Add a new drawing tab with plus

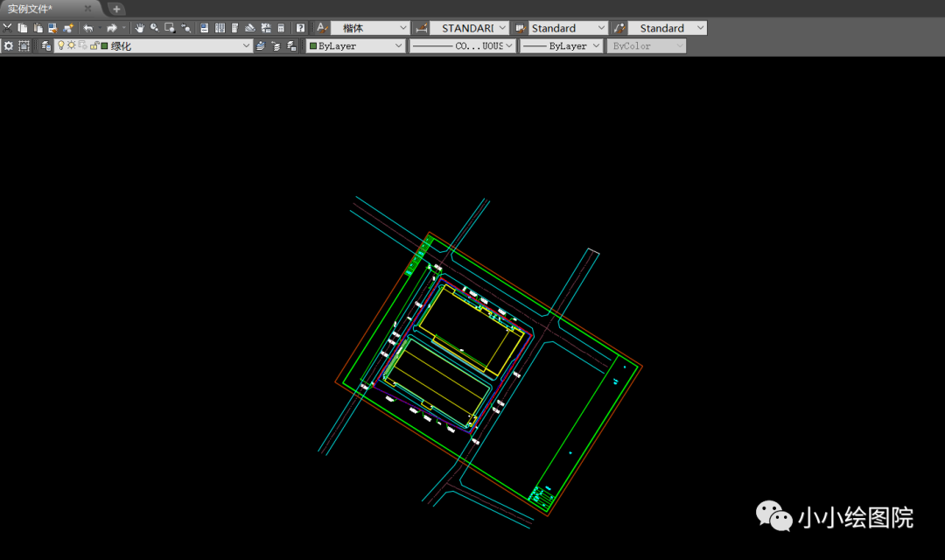116,9
